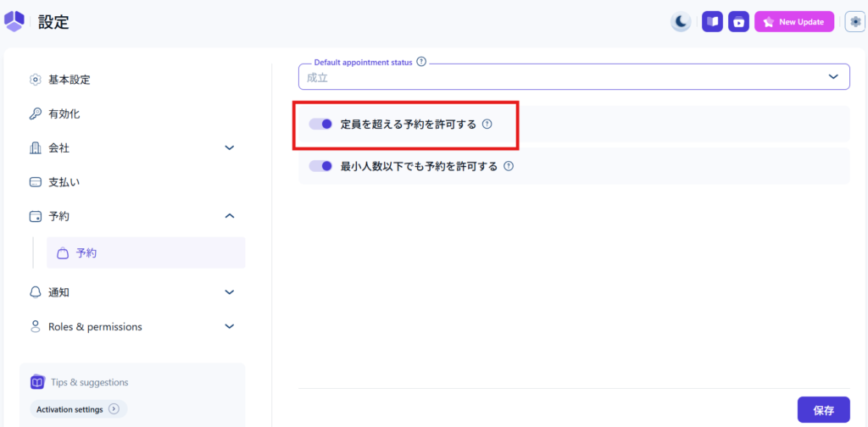The width and height of the screenshot is (868, 427).
Task: Go to 支払い settings in sidebar
Action: point(64,181)
